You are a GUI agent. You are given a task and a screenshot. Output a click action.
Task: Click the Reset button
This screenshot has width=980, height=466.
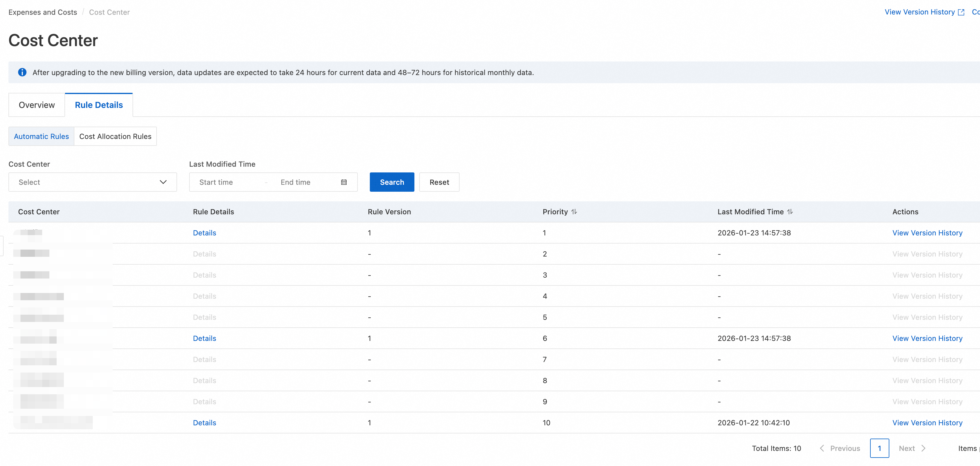click(439, 182)
